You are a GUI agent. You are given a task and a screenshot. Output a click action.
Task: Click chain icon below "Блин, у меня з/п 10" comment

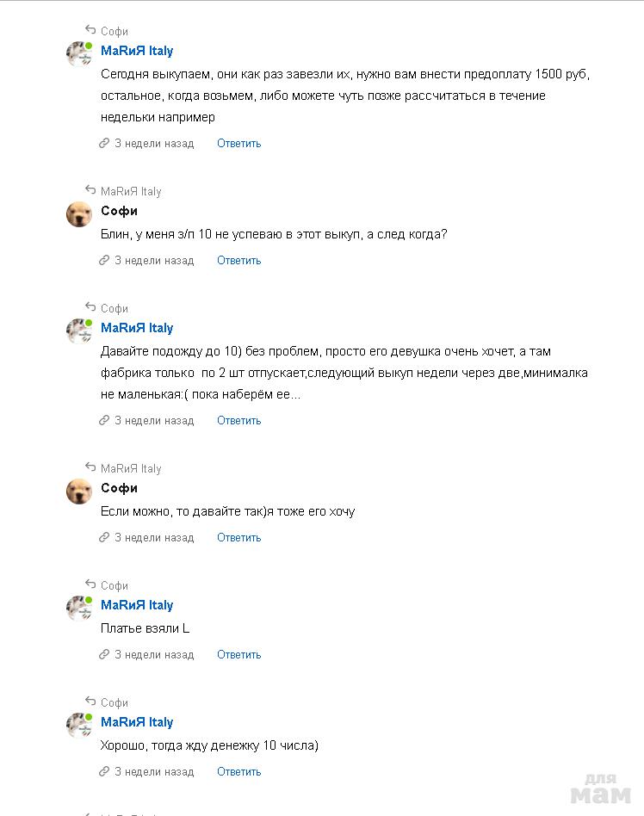(x=104, y=261)
